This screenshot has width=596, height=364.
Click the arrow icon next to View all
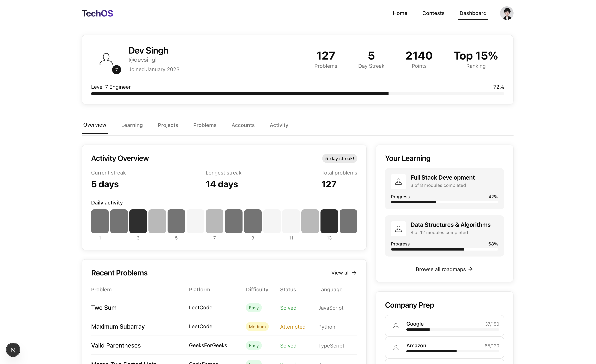(x=354, y=272)
